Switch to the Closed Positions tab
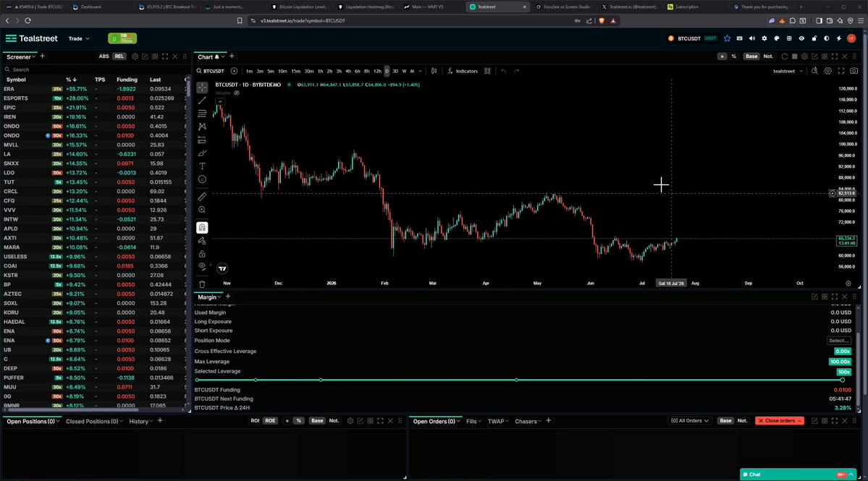 tap(94, 421)
